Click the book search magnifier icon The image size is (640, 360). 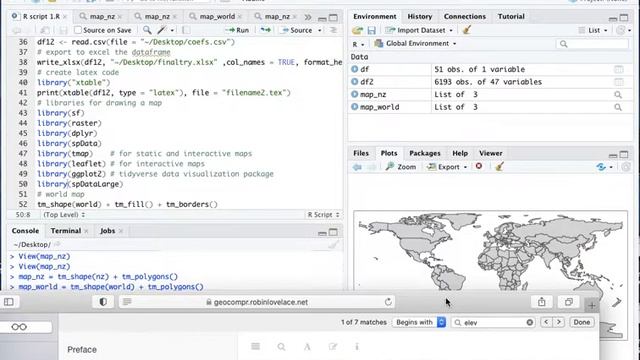point(281,347)
